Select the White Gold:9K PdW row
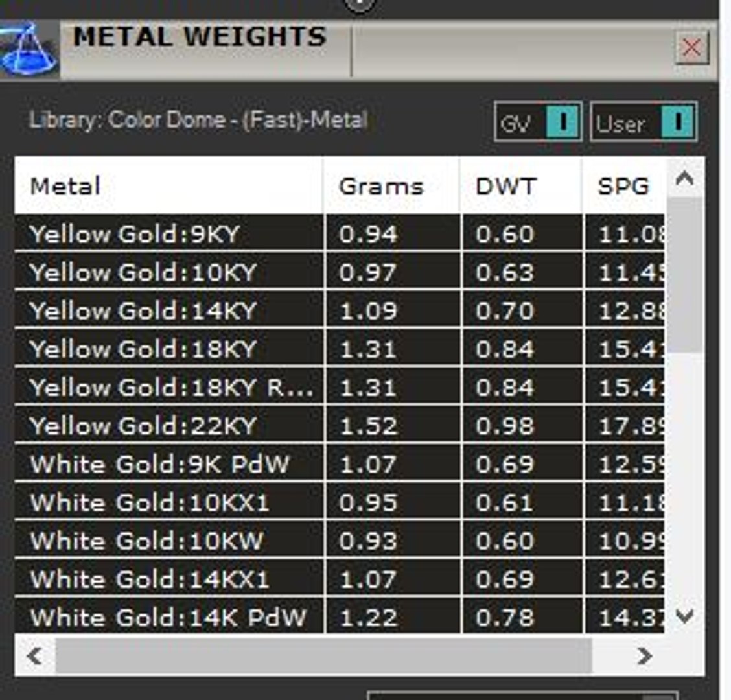 pos(340,463)
